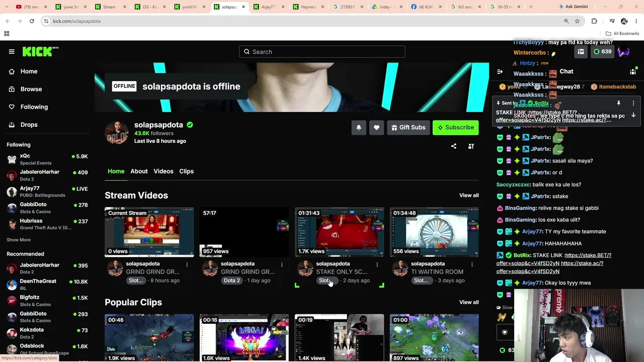
Task: Open the Current Stream video thumbnail
Action: [x=149, y=232]
